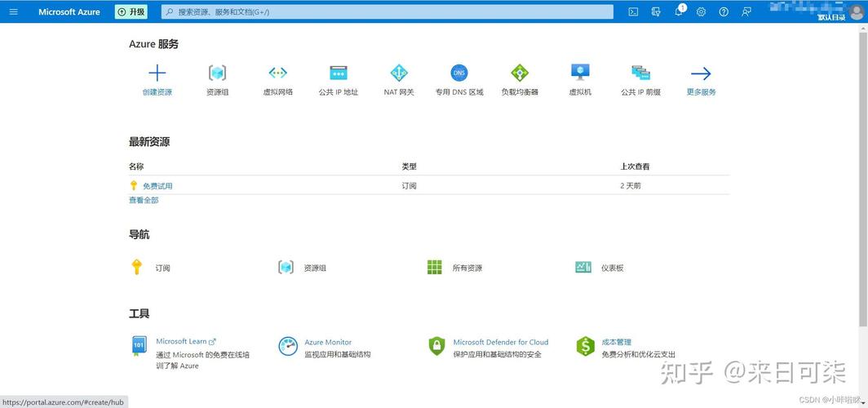Click the Microsoft Azure home title

[69, 11]
